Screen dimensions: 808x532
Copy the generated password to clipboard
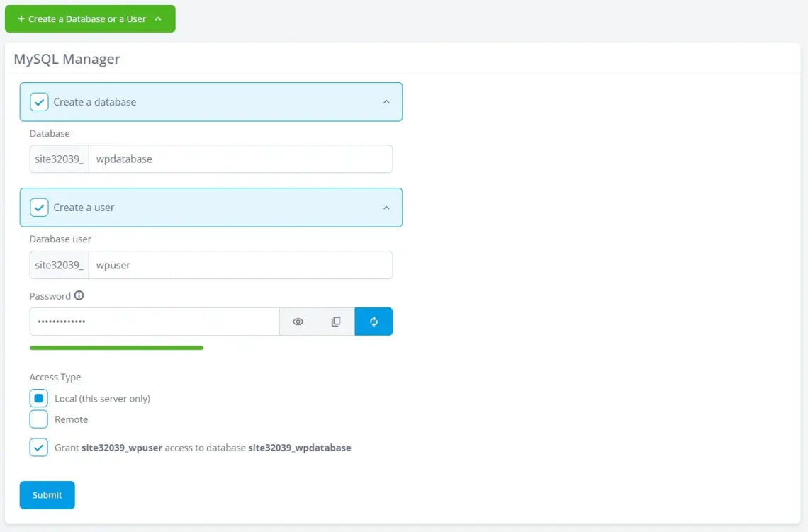pyautogui.click(x=335, y=321)
